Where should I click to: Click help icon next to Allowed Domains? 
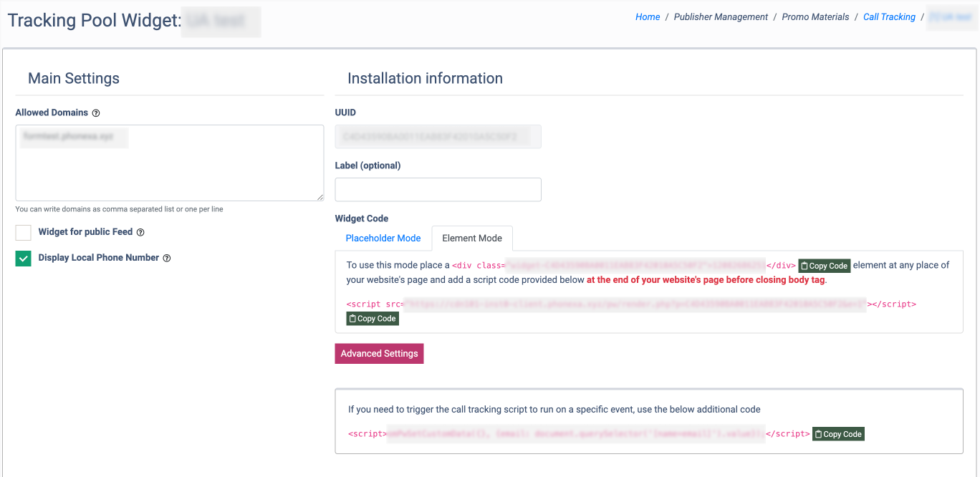pos(96,113)
